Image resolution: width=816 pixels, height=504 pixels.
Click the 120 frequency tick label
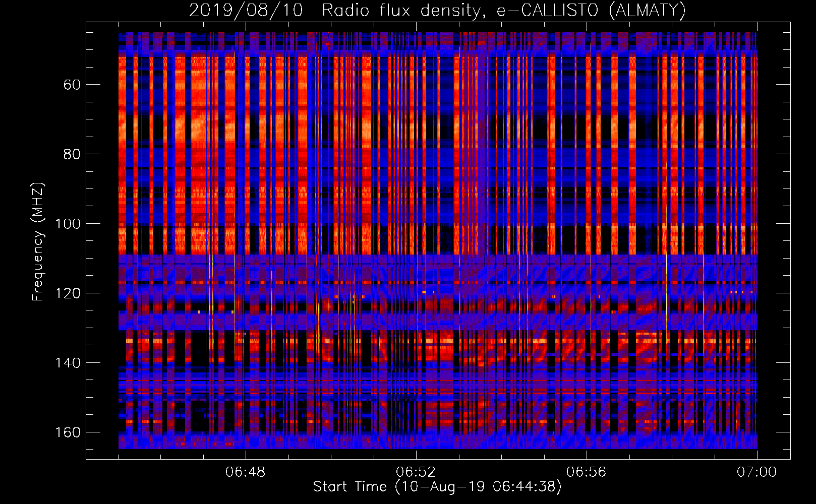click(x=68, y=293)
